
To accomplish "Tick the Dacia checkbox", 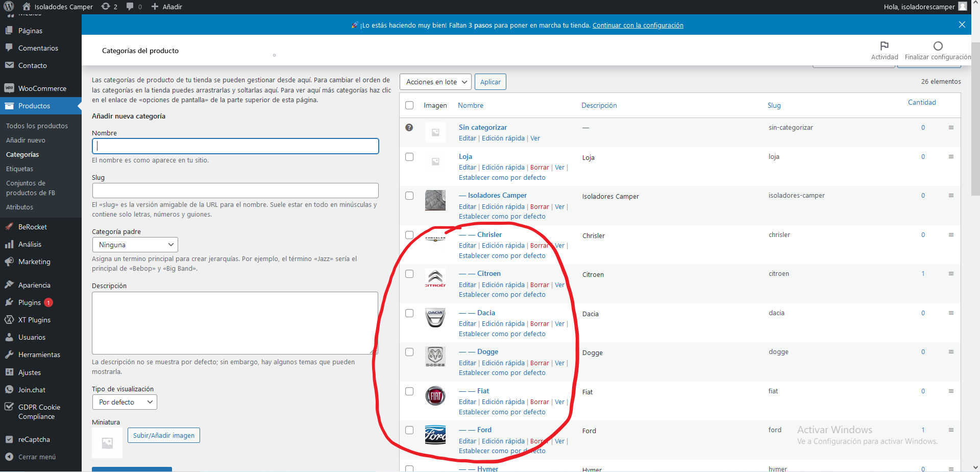I will (409, 313).
